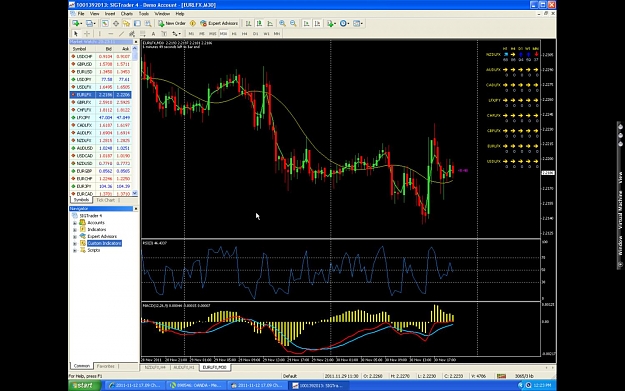This screenshot has width=625, height=391.
Task: Toggle chart Auto Scroll icon
Action: 306,24
